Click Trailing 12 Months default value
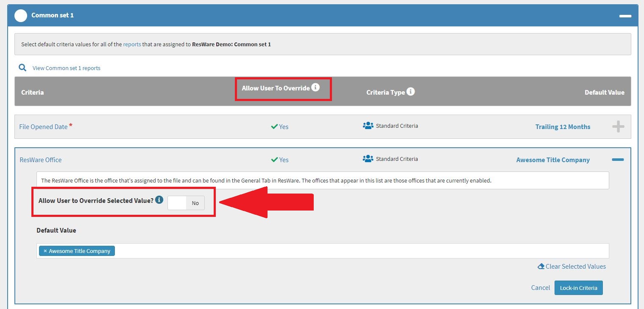 tap(563, 126)
